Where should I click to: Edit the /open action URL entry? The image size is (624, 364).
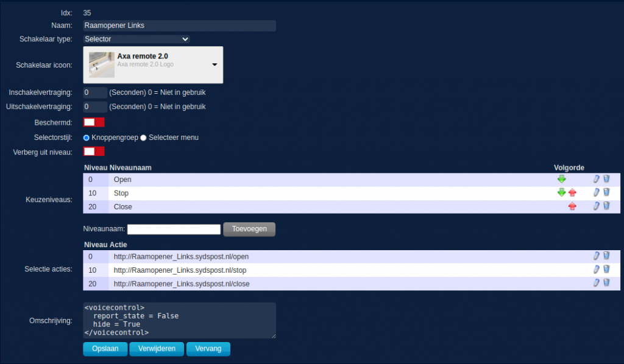597,256
